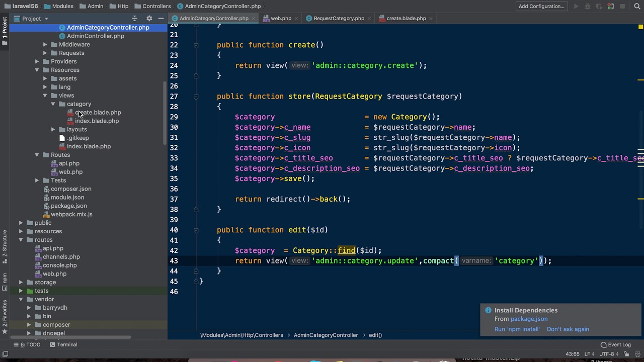Expand the Tests folder
This screenshot has height=362, width=644.
tap(37, 180)
